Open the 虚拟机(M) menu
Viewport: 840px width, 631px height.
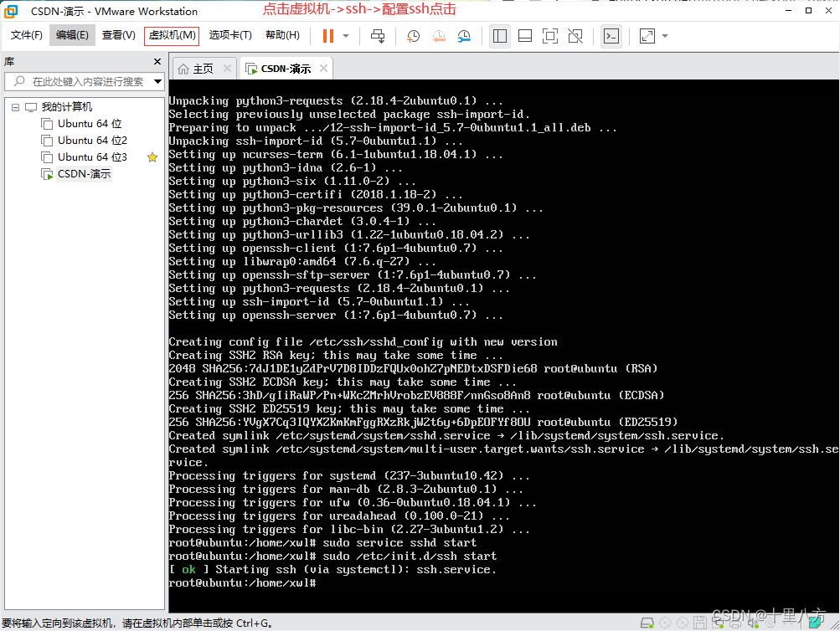click(172, 35)
